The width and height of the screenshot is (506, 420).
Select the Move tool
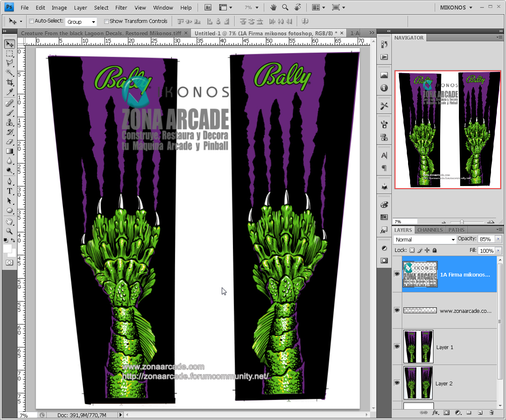point(9,45)
